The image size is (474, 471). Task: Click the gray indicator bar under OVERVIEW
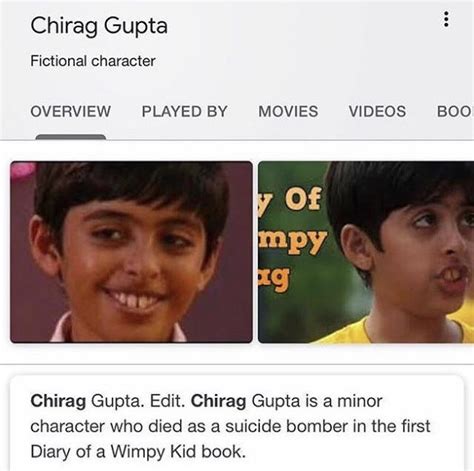[x=71, y=137]
